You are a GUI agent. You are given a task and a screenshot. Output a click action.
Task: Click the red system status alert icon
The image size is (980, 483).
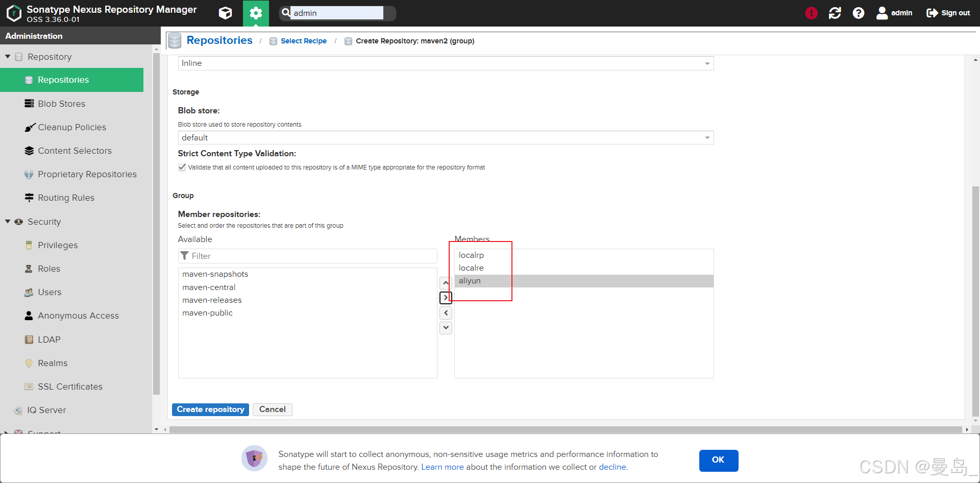click(811, 13)
